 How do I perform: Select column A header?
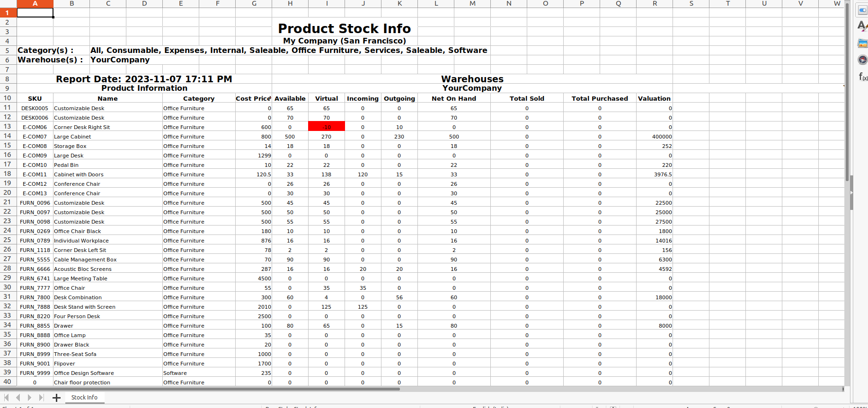pos(35,4)
